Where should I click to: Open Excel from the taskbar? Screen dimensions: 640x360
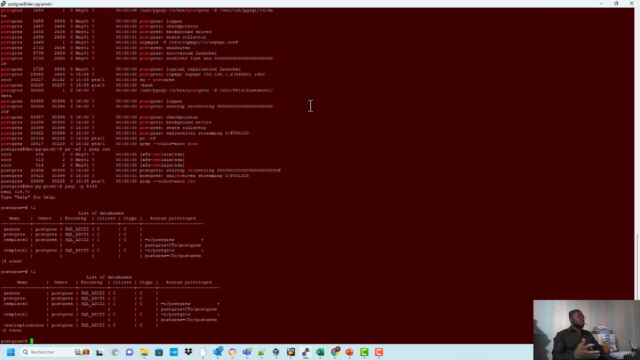point(320,352)
